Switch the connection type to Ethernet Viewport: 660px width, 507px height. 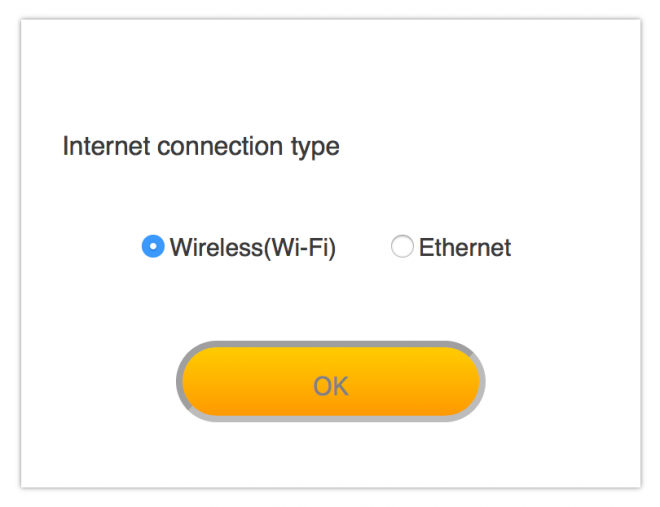click(x=402, y=247)
